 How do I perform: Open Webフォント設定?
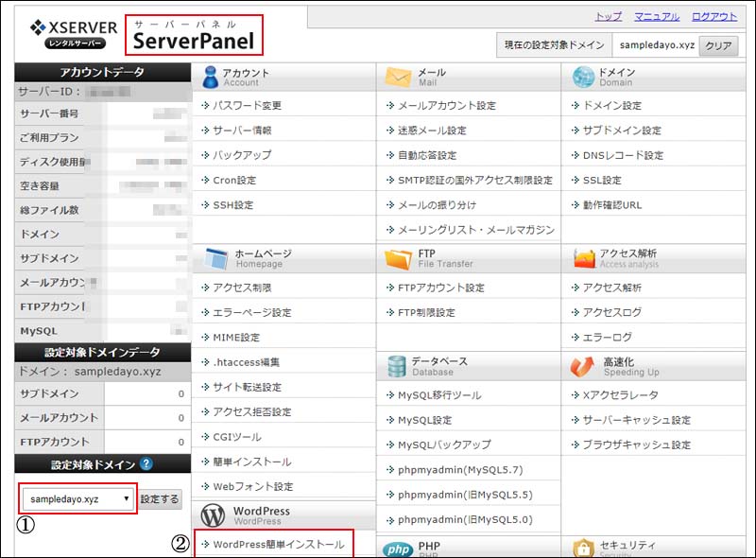[253, 486]
